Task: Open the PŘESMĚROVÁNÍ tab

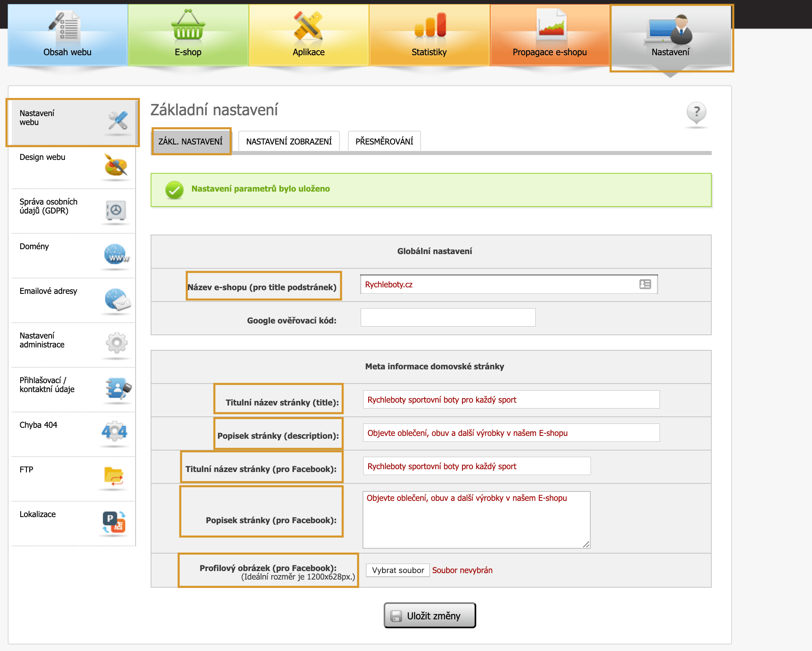Action: [384, 141]
